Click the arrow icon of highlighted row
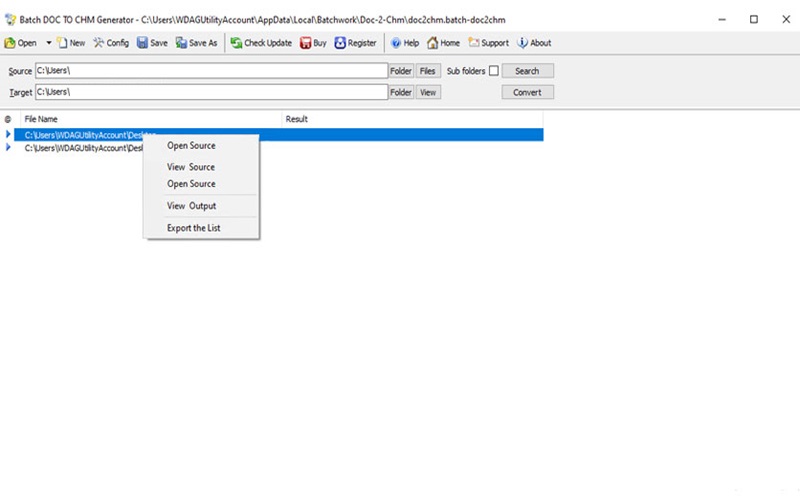This screenshot has width=800, height=500. point(8,134)
